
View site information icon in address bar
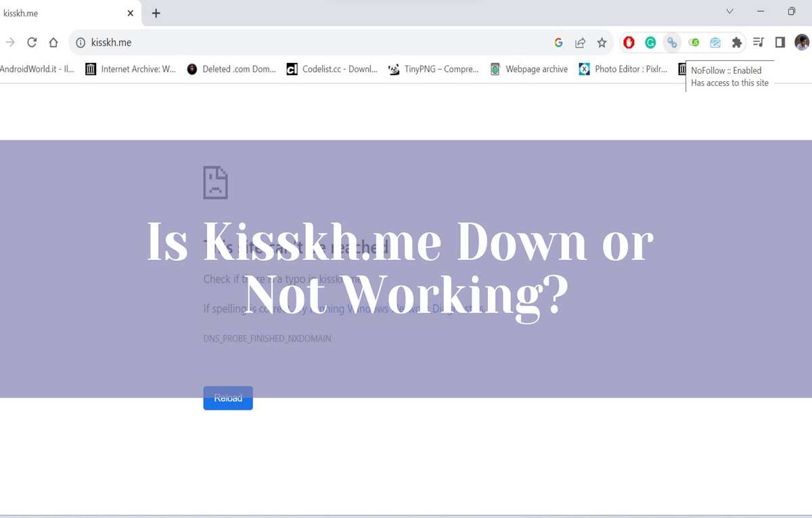pos(81,43)
